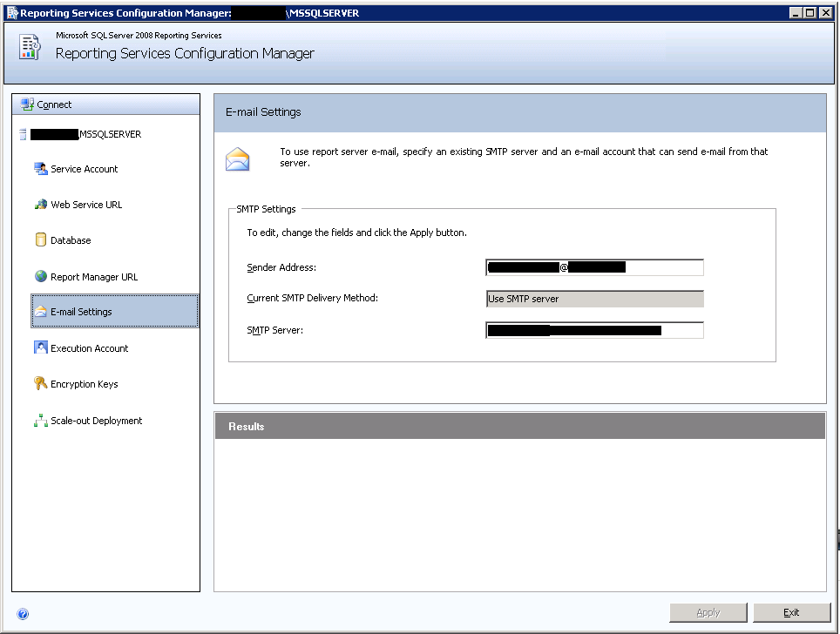Click the Current SMTP Delivery Method field
Viewport: 840px width, 634px height.
tap(594, 299)
